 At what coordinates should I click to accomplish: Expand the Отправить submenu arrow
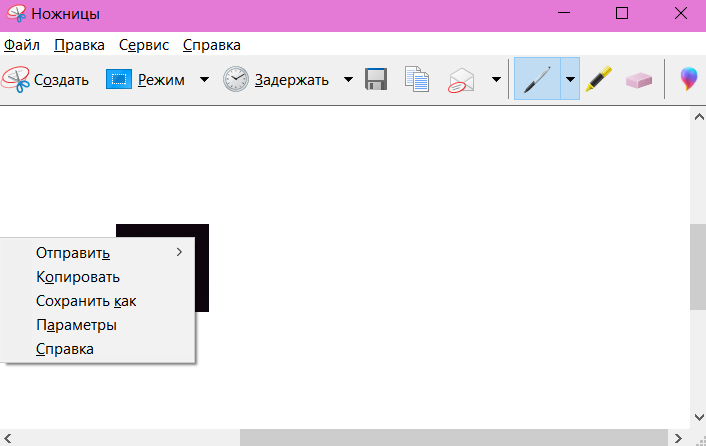click(179, 252)
